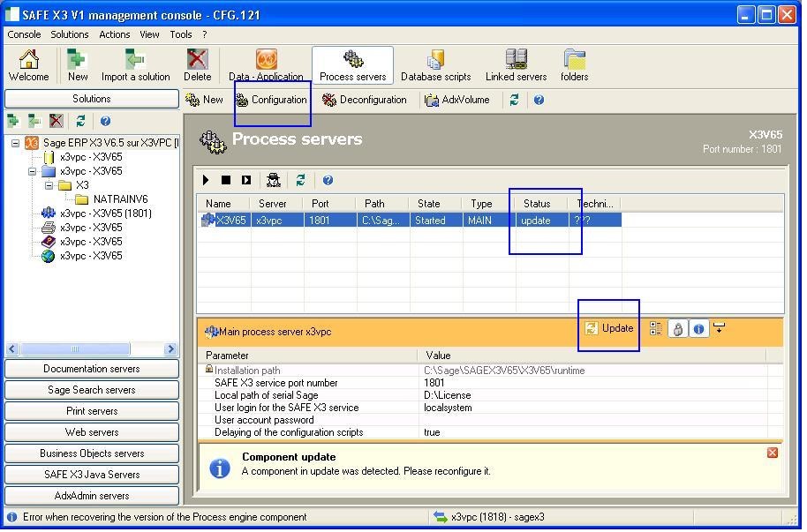
Task: Click the help icon in the Solutions panel
Action: point(105,122)
